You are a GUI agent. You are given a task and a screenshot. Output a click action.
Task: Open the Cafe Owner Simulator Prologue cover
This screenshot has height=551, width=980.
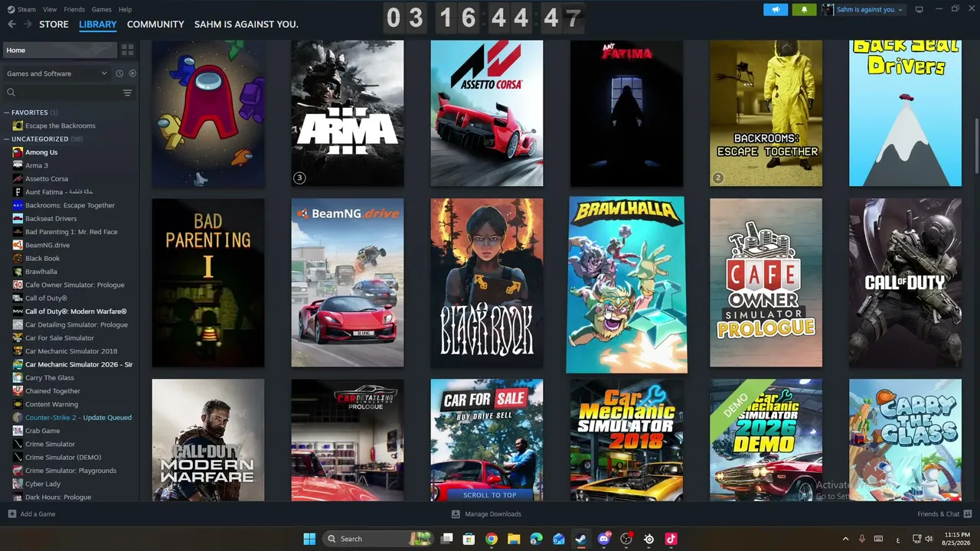[766, 282]
